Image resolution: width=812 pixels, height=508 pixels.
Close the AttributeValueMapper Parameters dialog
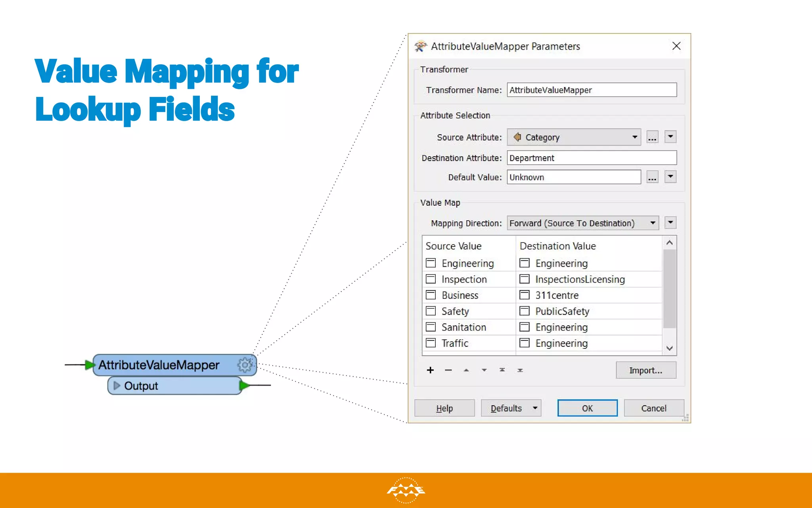tap(676, 46)
